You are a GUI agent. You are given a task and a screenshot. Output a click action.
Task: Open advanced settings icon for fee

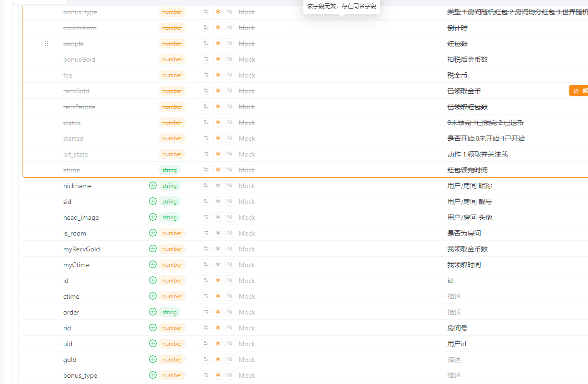[206, 75]
